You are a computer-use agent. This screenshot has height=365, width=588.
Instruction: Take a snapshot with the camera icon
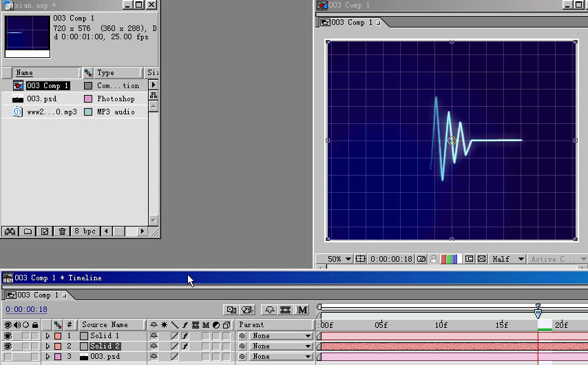coord(421,259)
